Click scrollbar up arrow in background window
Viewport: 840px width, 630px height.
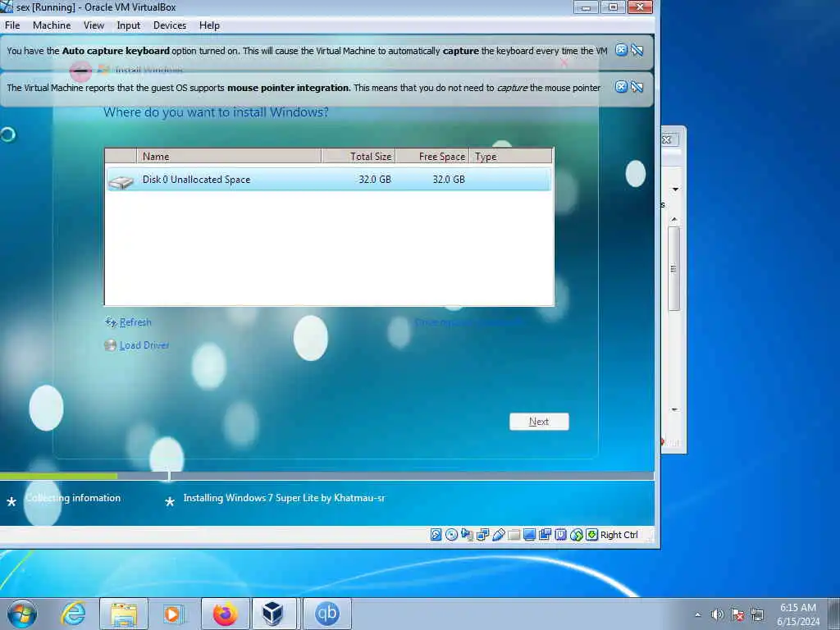click(674, 219)
